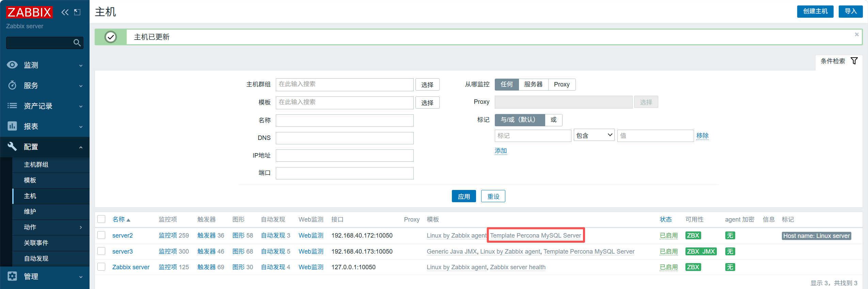Viewport: 868px width, 289px height.
Task: Expand the 报表 menu chevron
Action: point(81,127)
